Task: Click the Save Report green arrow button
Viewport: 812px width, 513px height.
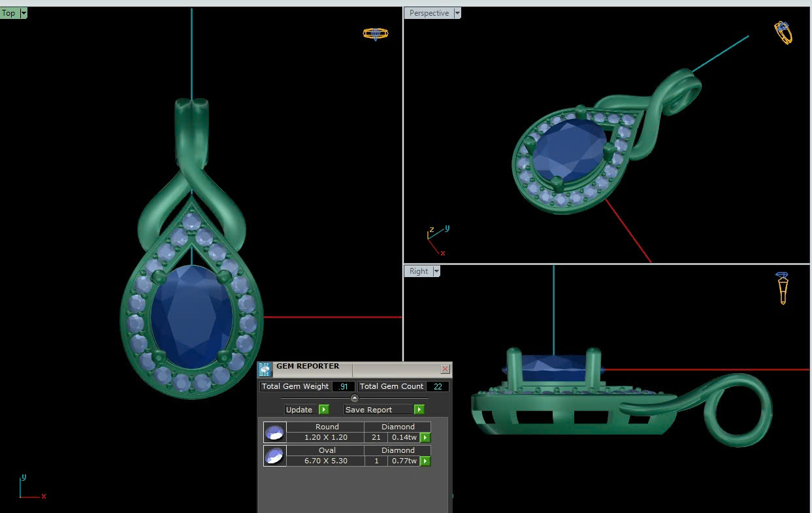Action: pyautogui.click(x=419, y=410)
